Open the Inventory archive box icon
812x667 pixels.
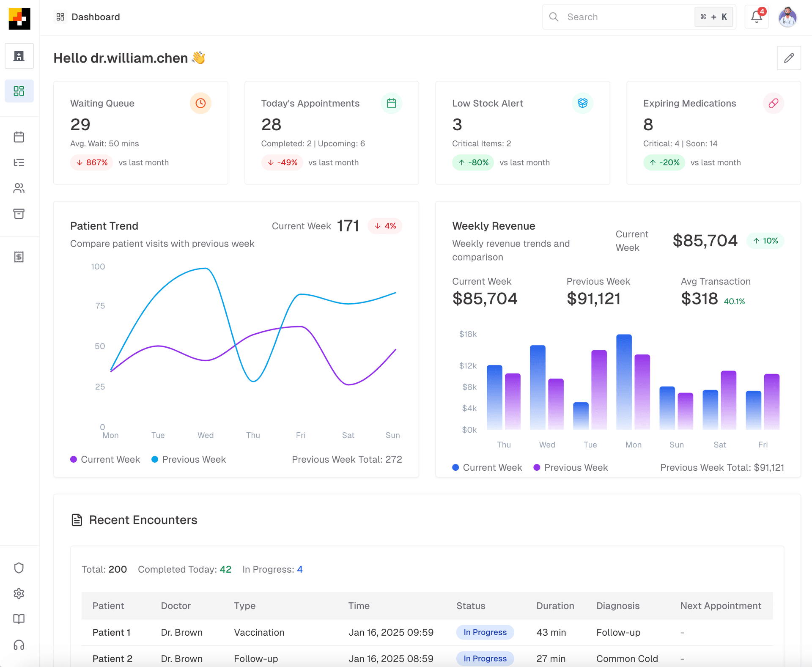click(x=19, y=214)
